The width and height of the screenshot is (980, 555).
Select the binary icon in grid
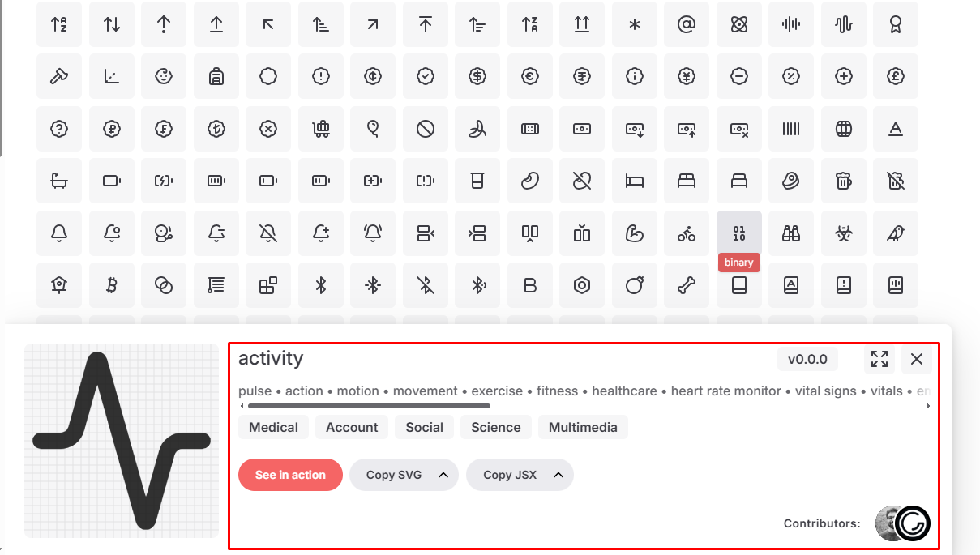coord(738,233)
